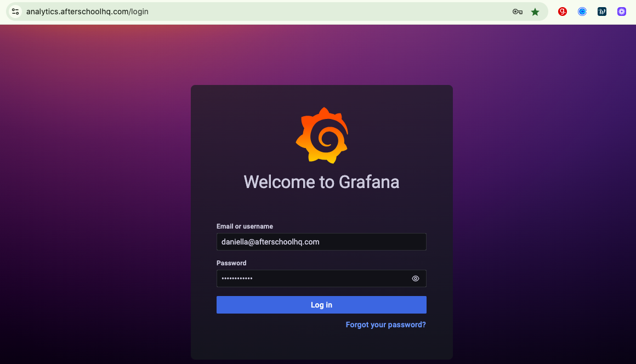Click the Email or username label

coord(245,226)
